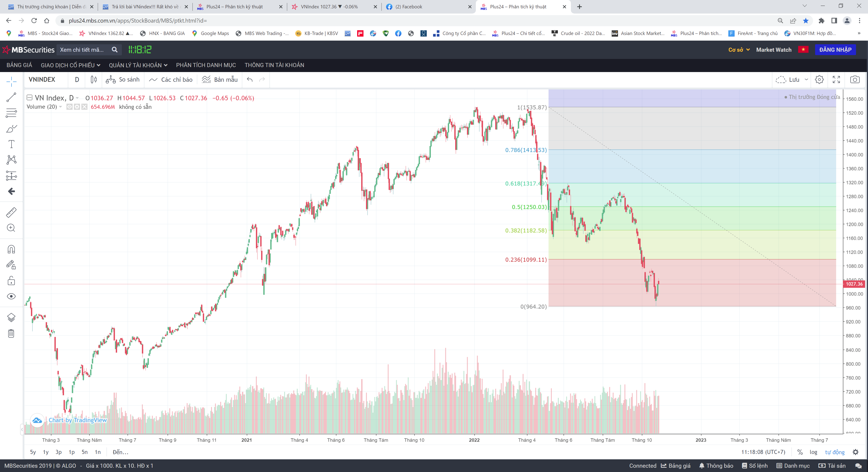Click the magnet mode icon

[11, 249]
